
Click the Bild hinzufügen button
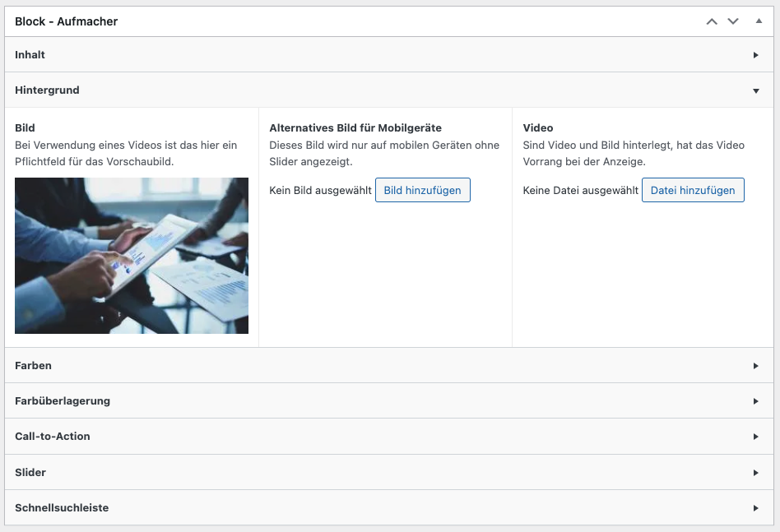pos(422,190)
